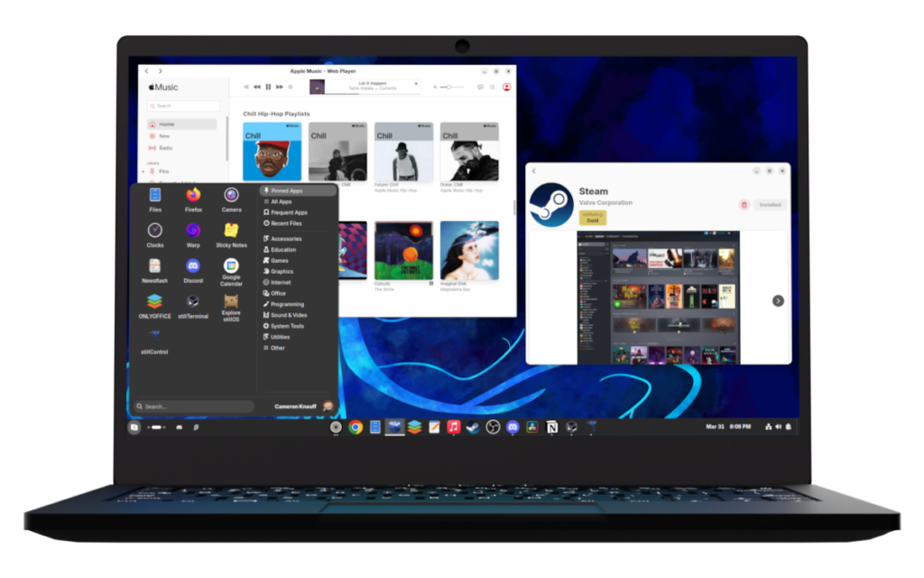Open Google Calendar from the app menu

[231, 267]
